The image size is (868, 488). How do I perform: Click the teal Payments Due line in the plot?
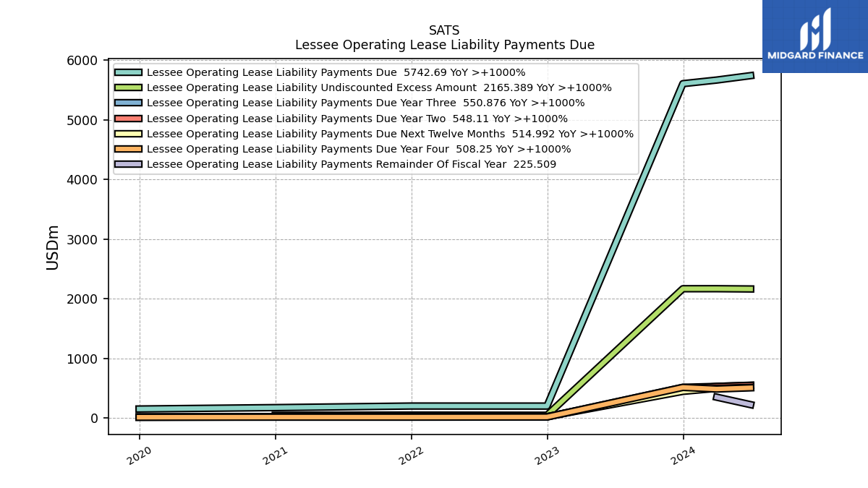(615, 245)
